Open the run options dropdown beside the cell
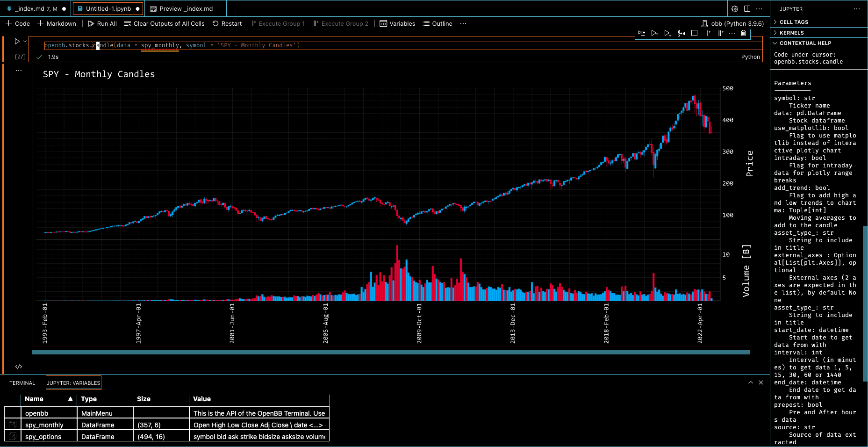 tap(25, 42)
